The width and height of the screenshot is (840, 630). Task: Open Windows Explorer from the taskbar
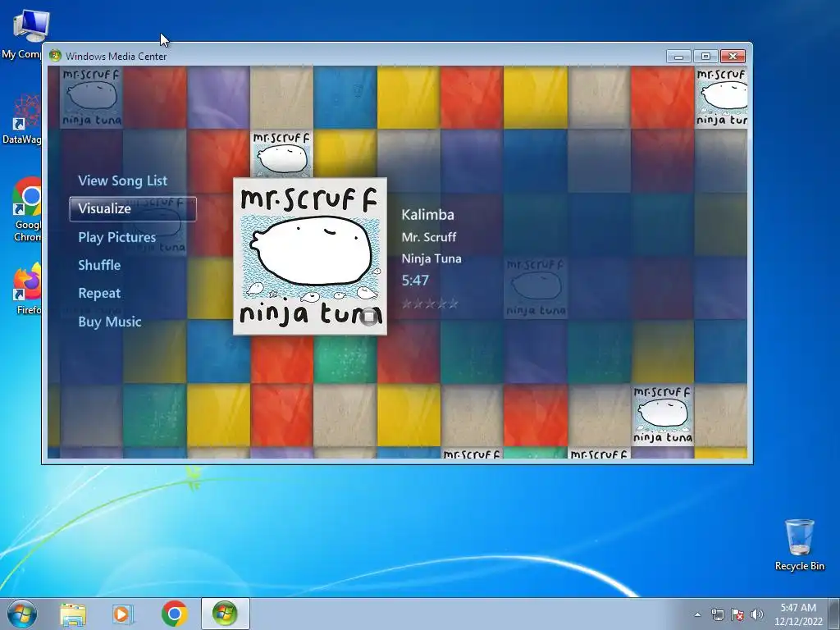coord(73,614)
